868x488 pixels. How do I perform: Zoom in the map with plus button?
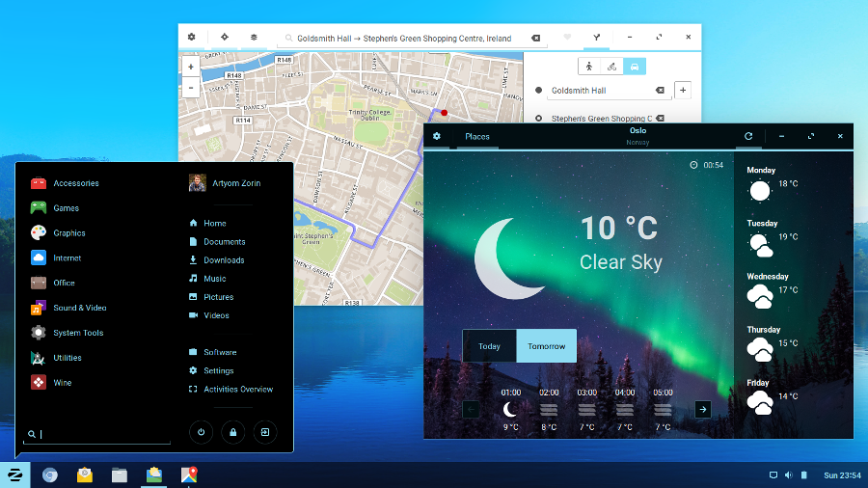click(x=190, y=67)
